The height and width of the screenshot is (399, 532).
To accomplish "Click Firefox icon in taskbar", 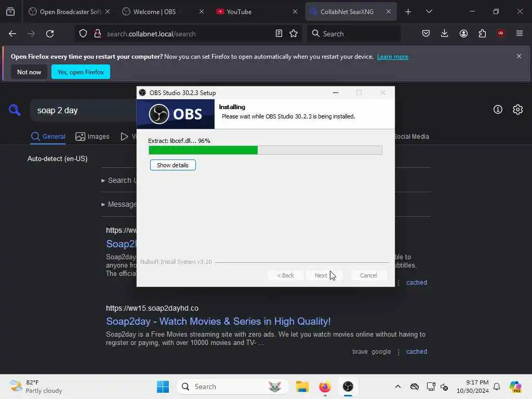I will click(325, 387).
